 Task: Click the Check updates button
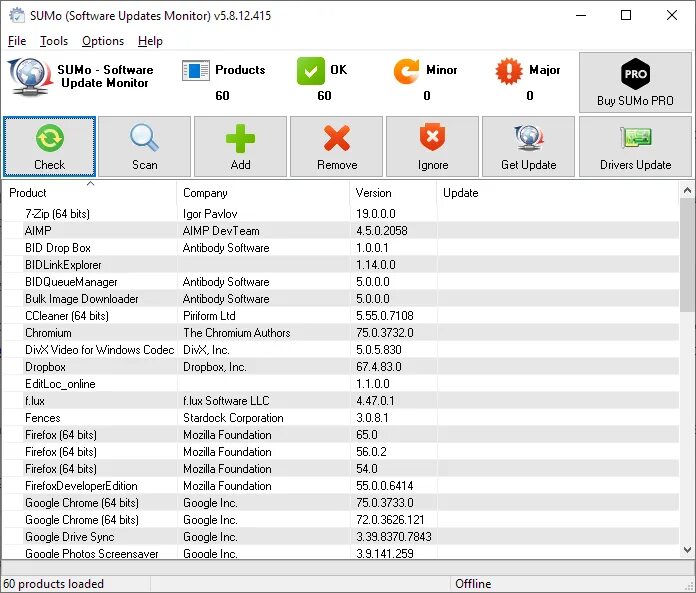coord(49,146)
